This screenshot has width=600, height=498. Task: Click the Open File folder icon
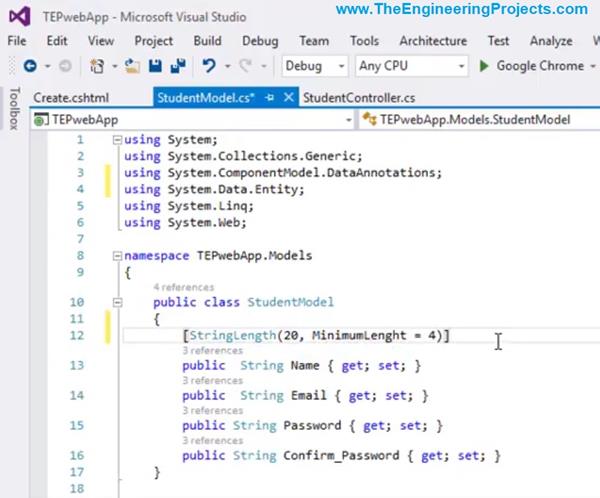(132, 66)
